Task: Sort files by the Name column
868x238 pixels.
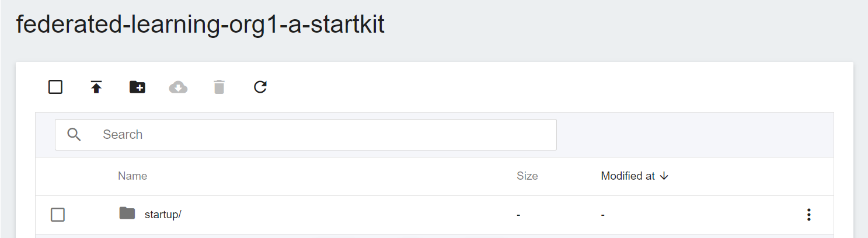Action: pyautogui.click(x=133, y=176)
